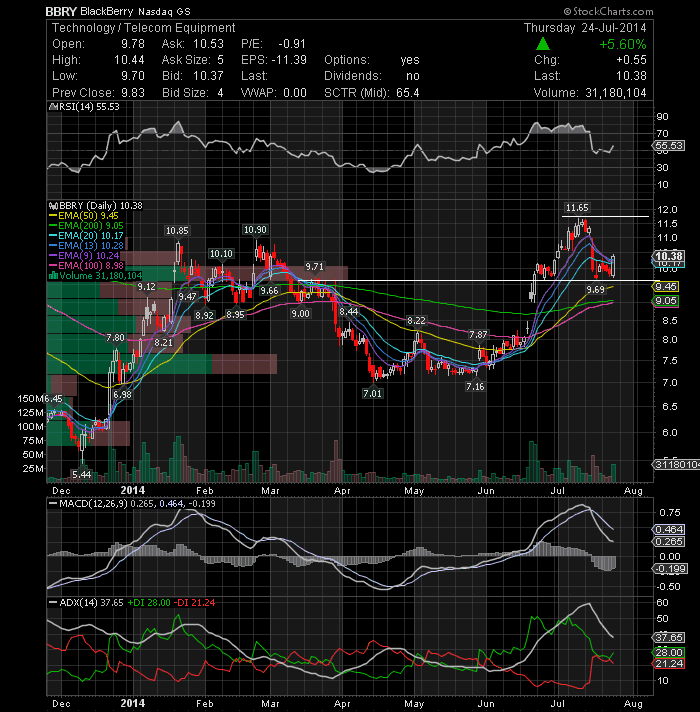Click the Options value yes

[x=410, y=60]
